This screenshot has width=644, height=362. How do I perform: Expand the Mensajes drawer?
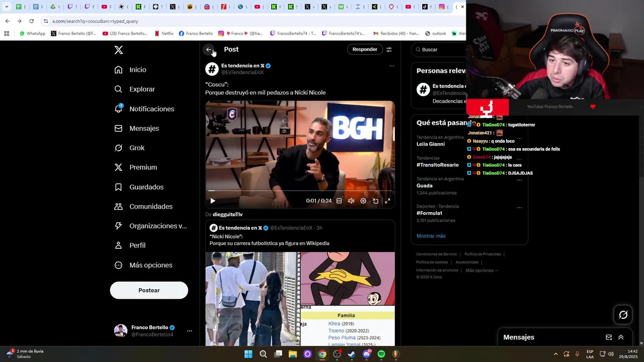tap(621, 337)
